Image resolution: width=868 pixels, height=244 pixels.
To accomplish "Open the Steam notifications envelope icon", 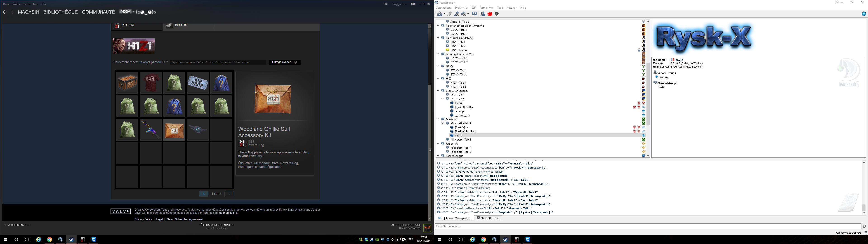I will pyautogui.click(x=386, y=4).
